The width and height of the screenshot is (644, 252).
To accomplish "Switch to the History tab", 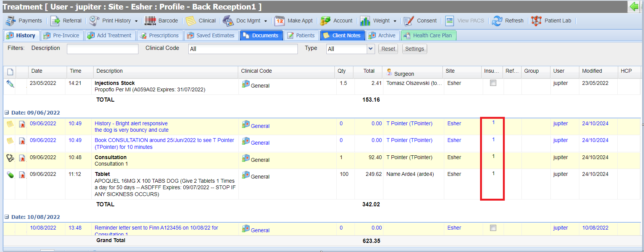I will [21, 35].
